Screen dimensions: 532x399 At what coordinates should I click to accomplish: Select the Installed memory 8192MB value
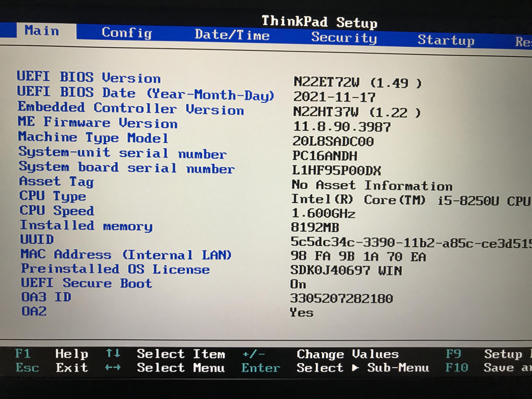[x=315, y=227]
